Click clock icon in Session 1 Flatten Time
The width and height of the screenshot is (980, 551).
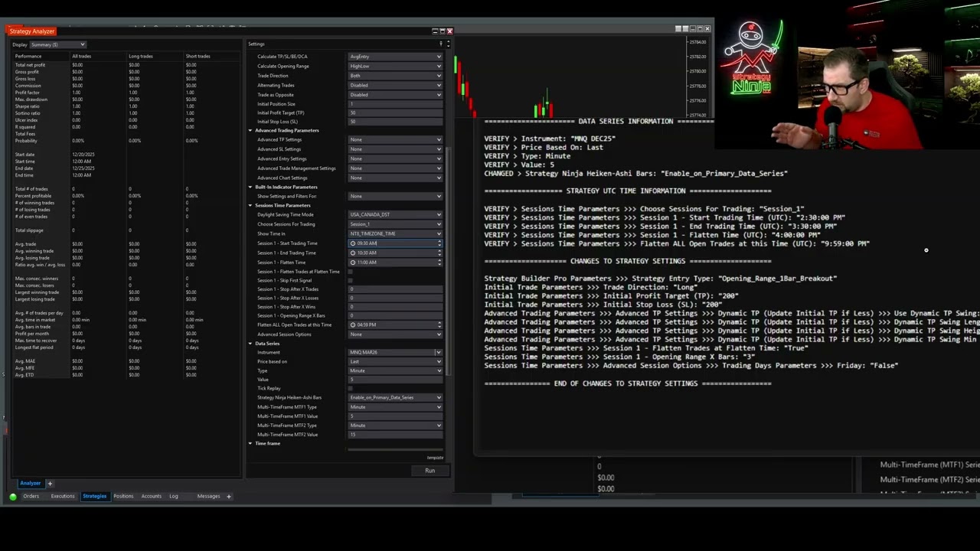353,262
